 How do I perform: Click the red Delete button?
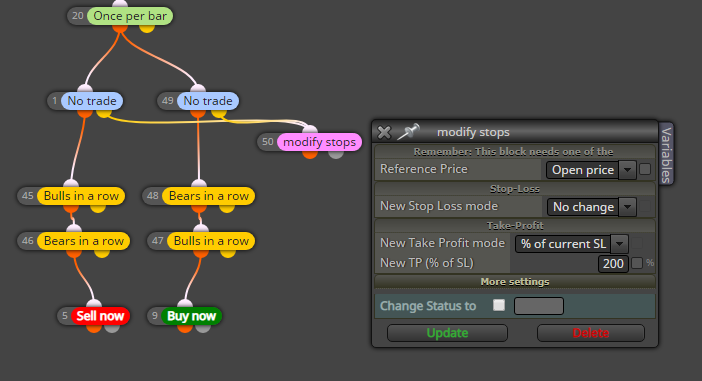591,333
